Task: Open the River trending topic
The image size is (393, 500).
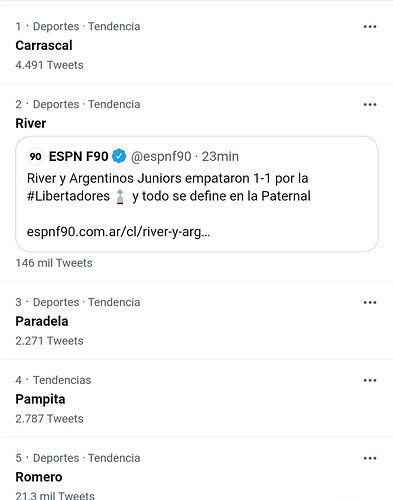Action: [31, 123]
